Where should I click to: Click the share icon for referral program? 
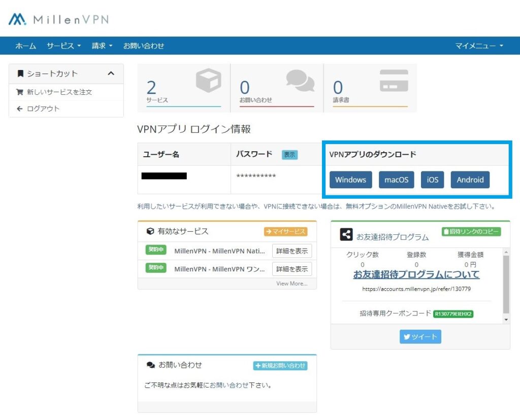click(x=346, y=234)
